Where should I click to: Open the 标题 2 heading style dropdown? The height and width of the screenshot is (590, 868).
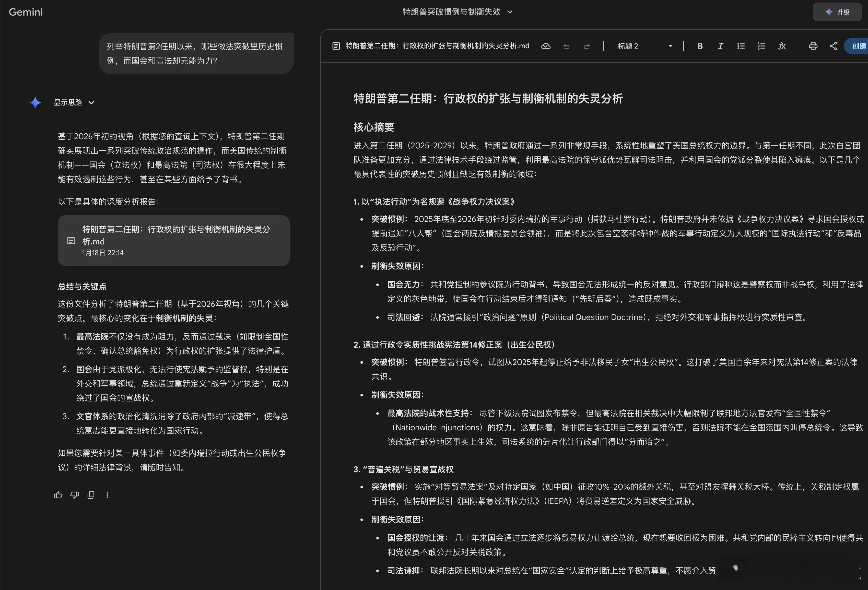644,46
